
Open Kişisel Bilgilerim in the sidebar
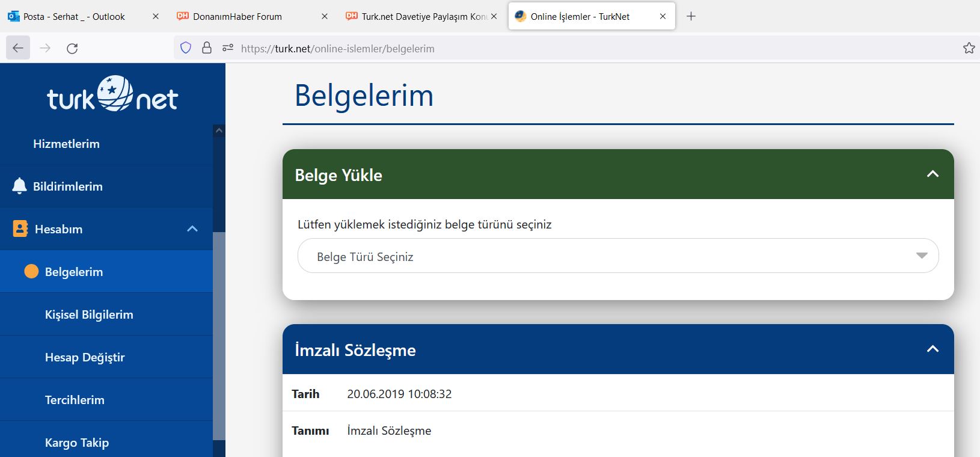(106, 314)
